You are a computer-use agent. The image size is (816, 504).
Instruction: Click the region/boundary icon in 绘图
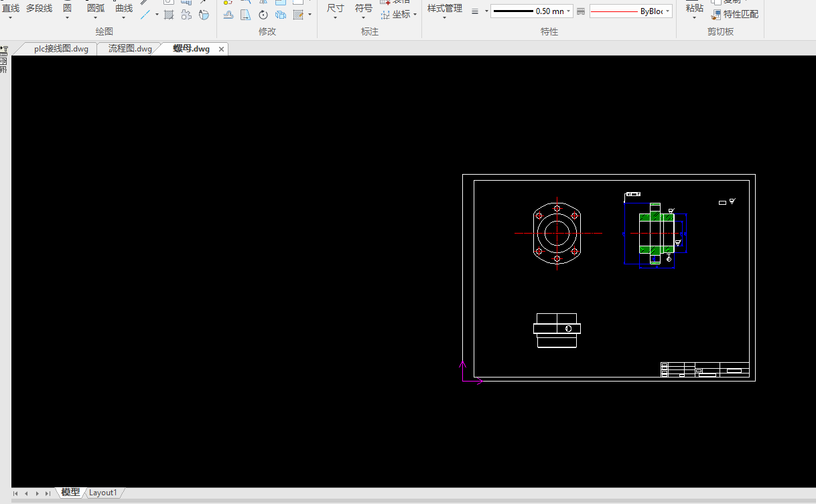(x=186, y=14)
